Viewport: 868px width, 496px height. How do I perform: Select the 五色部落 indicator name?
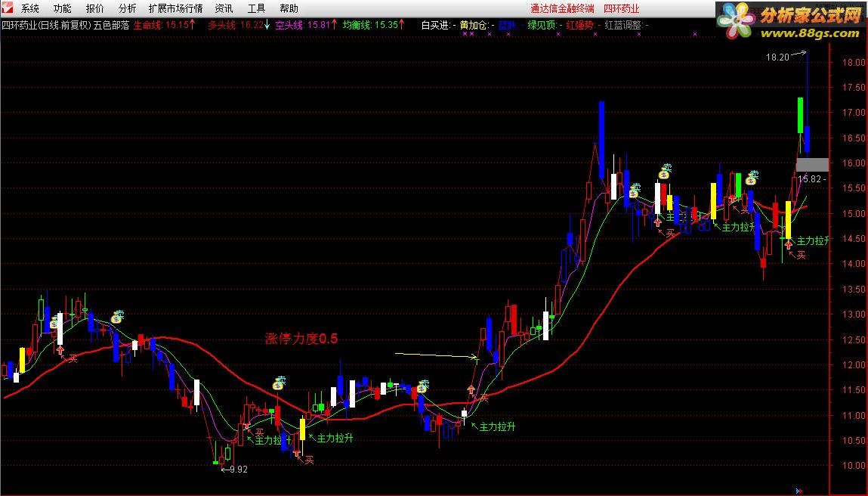click(x=111, y=25)
